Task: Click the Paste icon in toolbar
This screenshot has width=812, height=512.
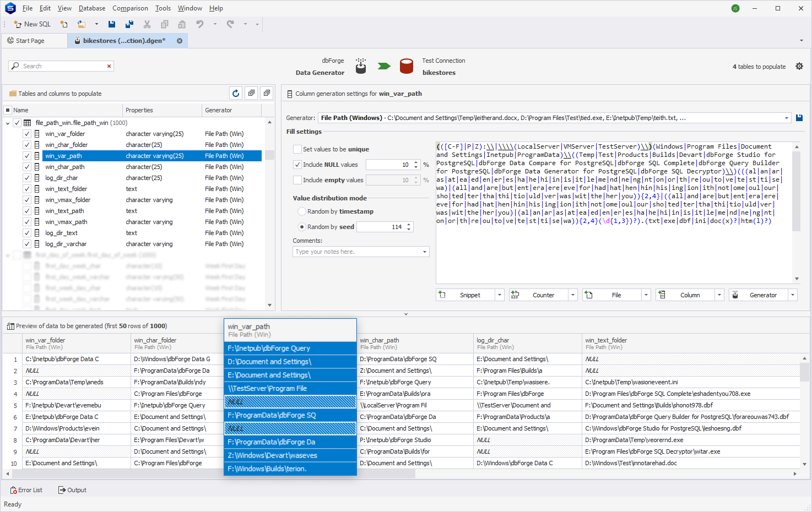Action: click(x=182, y=24)
